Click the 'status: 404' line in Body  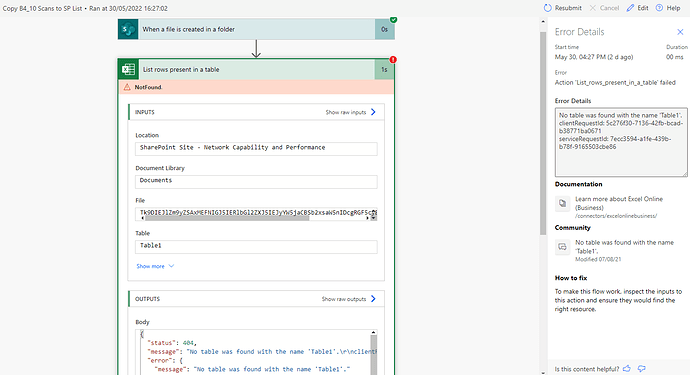tap(172, 343)
